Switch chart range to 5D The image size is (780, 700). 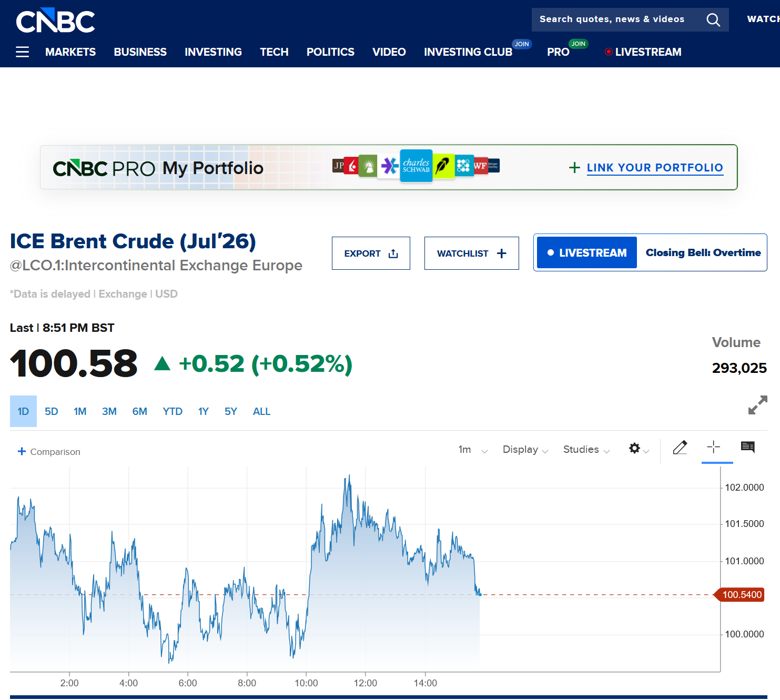(x=51, y=411)
